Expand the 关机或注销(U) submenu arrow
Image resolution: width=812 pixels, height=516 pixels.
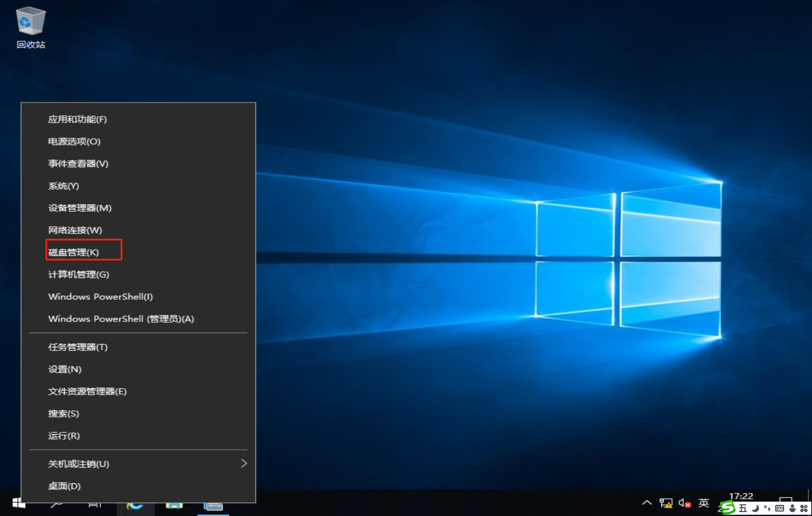tap(243, 464)
